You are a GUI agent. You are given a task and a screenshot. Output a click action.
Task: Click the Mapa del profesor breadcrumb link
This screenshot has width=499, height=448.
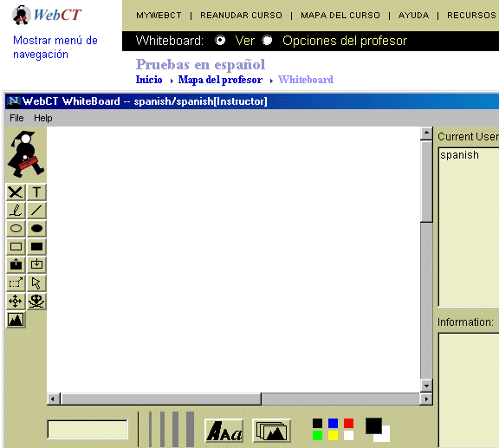(220, 80)
